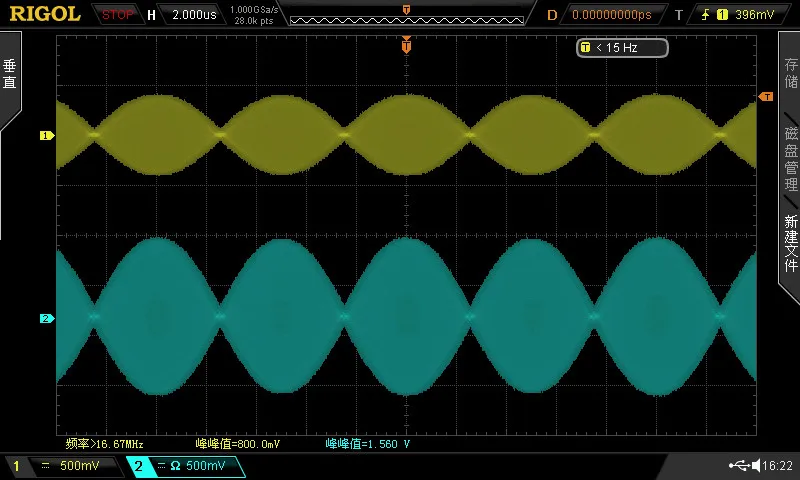Click the speaker sound icon
800x480 pixels.
(756, 465)
